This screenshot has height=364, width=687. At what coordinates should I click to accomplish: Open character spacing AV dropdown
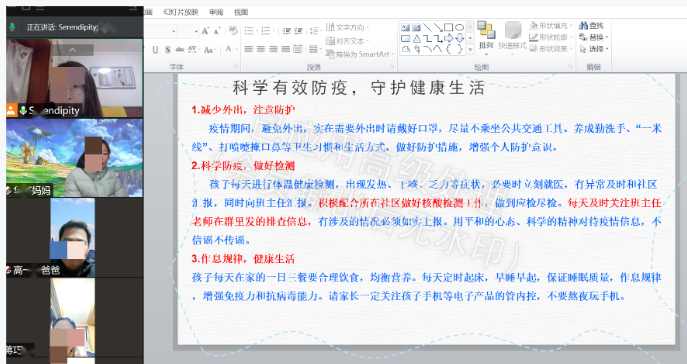click(x=193, y=49)
